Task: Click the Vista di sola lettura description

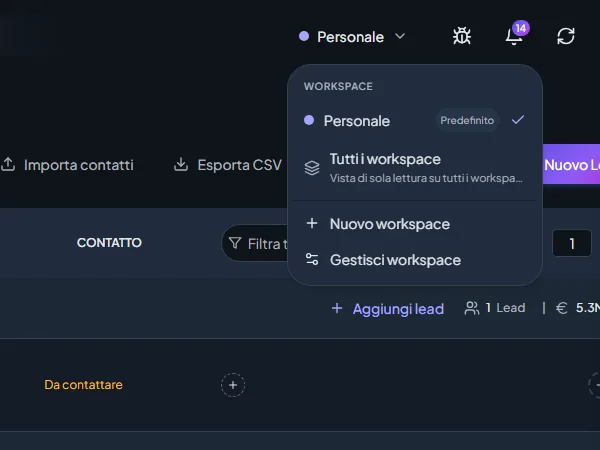Action: point(426,178)
